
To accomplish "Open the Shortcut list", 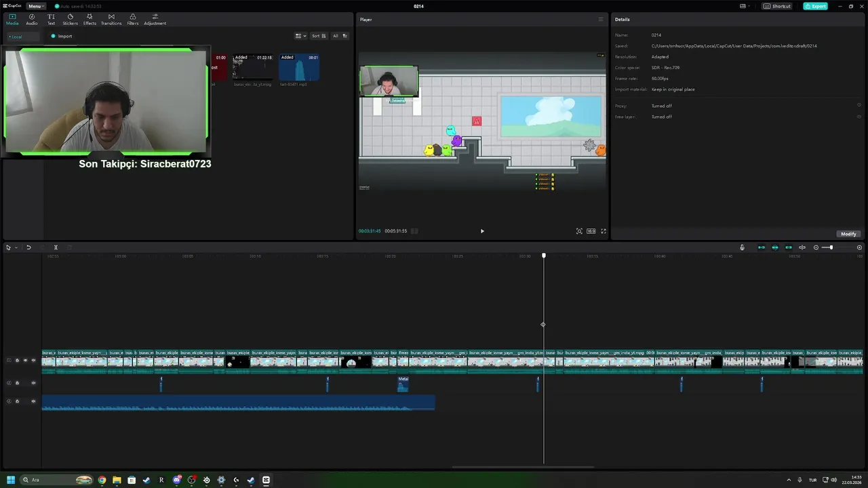I will point(777,6).
